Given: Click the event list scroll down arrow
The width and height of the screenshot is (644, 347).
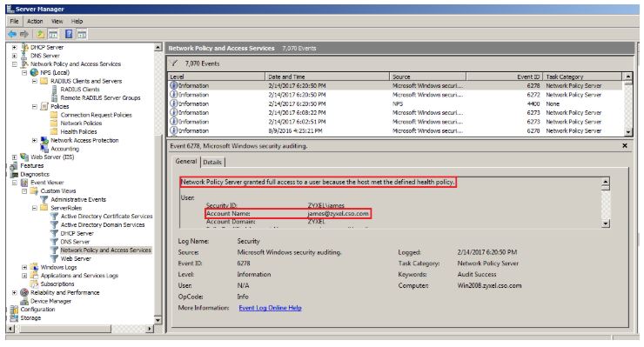Looking at the screenshot, I should [x=628, y=132].
